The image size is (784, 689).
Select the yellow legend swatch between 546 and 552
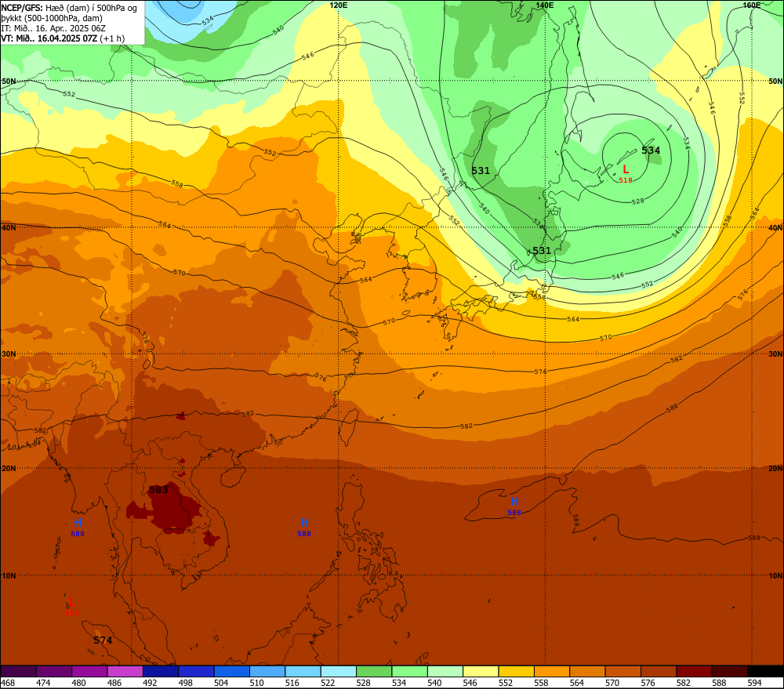(x=480, y=671)
